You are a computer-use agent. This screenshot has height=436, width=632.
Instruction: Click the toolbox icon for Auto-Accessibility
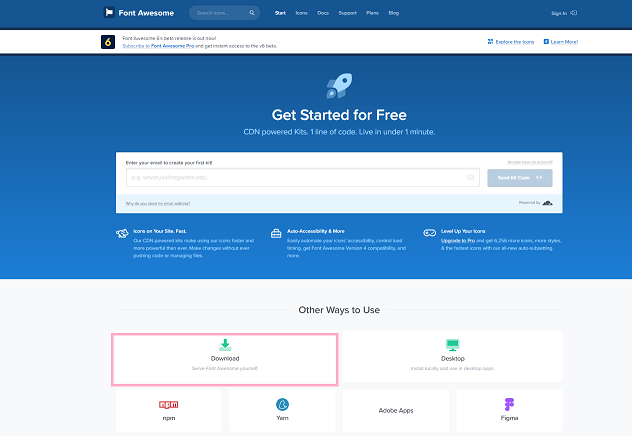coord(276,233)
